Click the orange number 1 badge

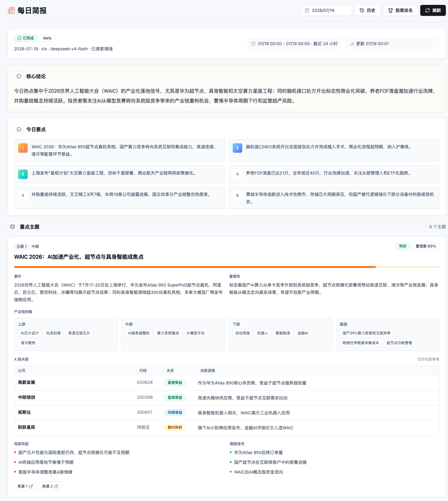(x=23, y=148)
